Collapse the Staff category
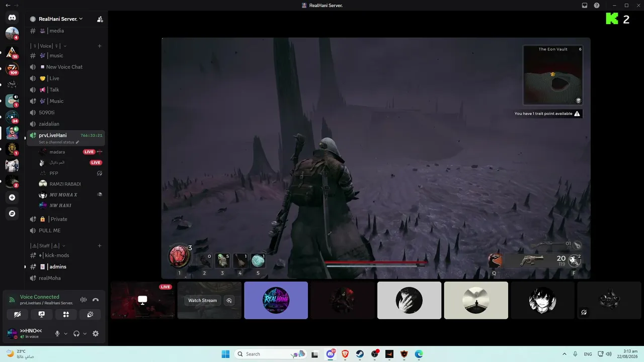Viewport: 644px width, 362px height. [47, 246]
